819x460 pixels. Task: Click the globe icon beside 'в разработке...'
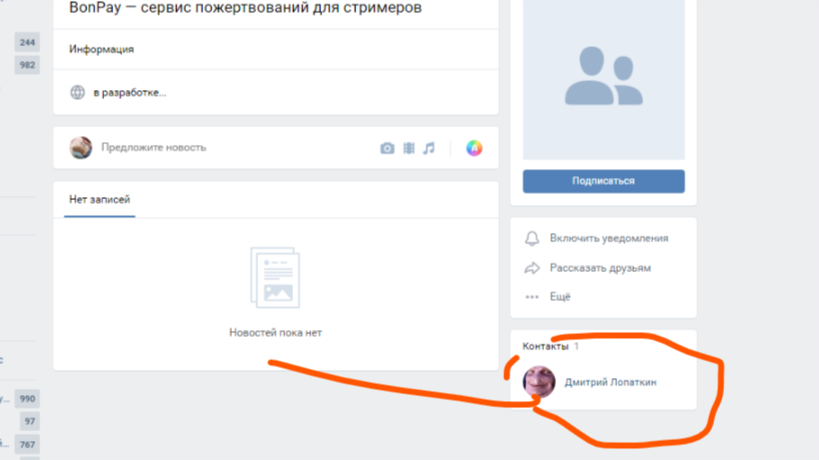(x=77, y=93)
